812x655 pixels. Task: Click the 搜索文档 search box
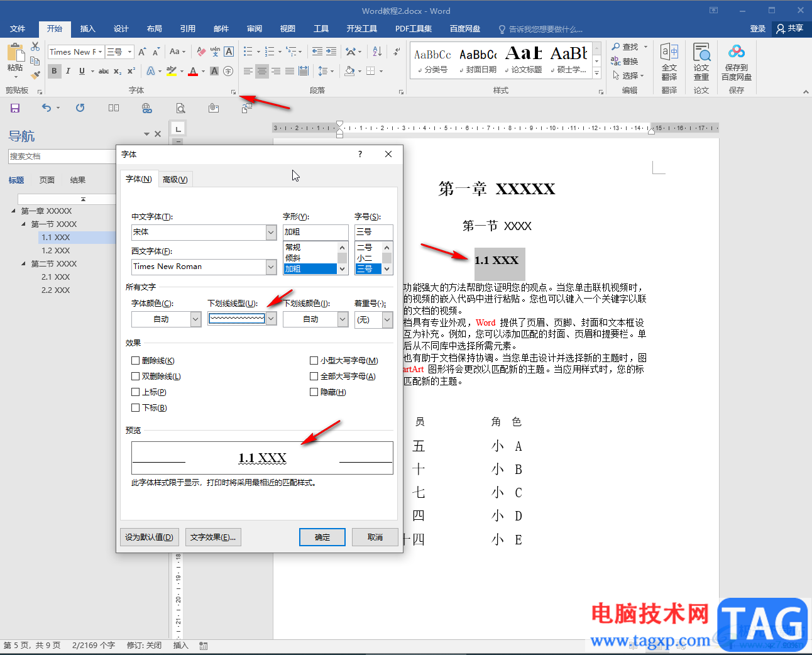[x=62, y=157]
